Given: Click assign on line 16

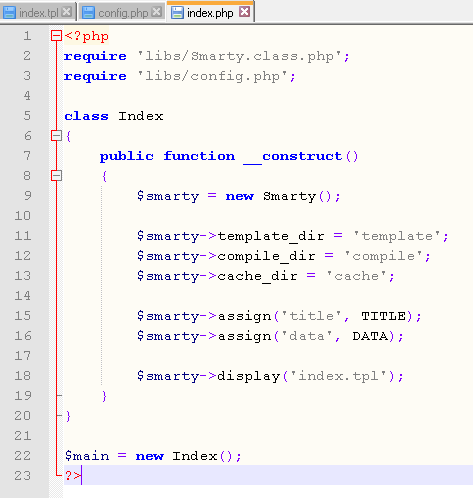Looking at the screenshot, I should pyautogui.click(x=245, y=336).
